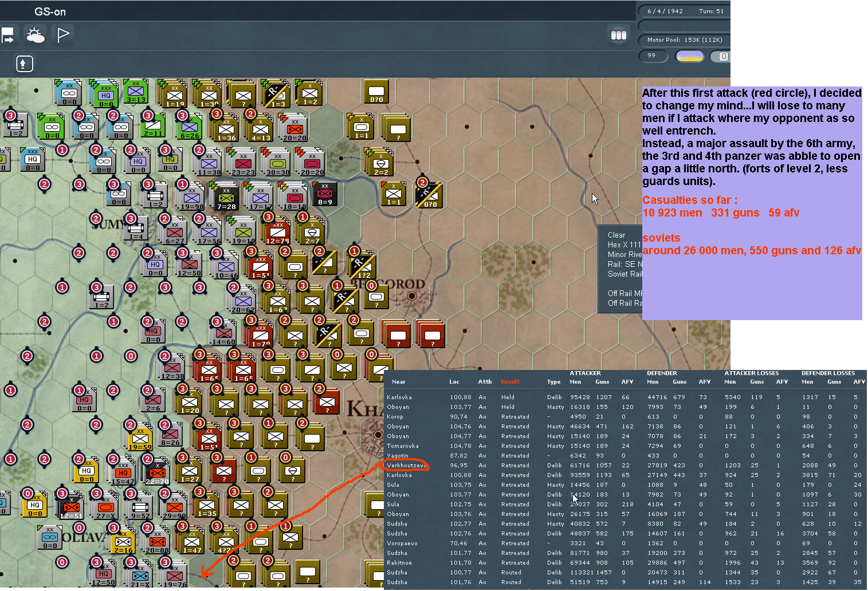The image size is (868, 591).
Task: Click attacker men value 113321
Action: coord(582,573)
